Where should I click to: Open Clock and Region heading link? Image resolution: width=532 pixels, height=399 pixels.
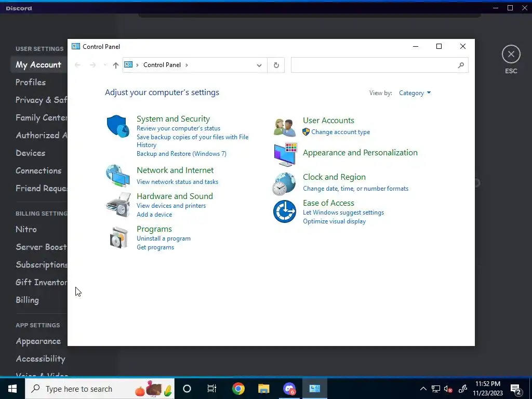334,177
